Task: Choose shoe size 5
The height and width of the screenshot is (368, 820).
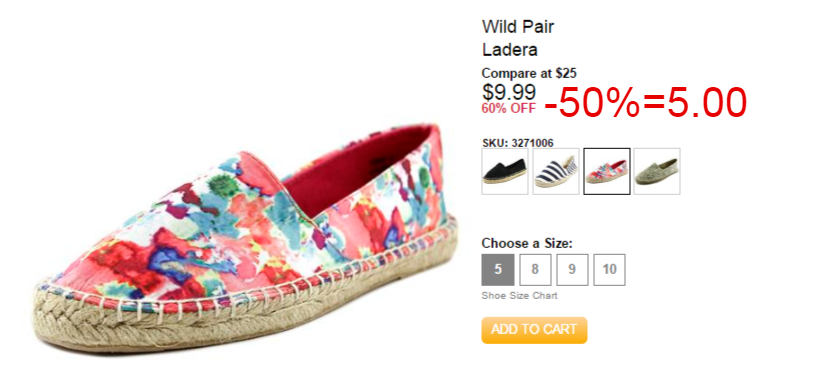Action: (x=498, y=270)
